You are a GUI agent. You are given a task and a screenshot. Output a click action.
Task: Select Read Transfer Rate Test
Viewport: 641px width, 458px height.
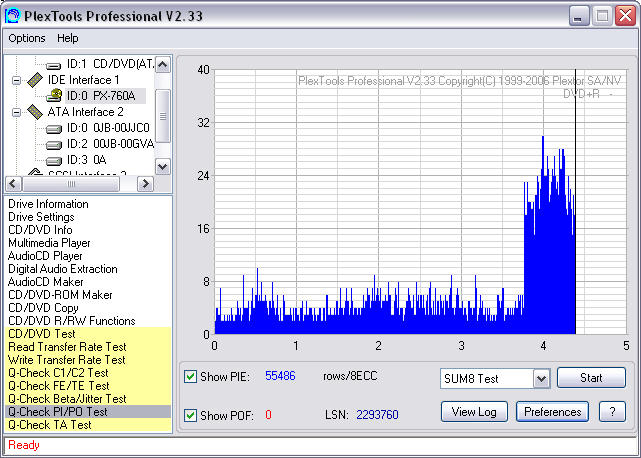tap(88, 347)
